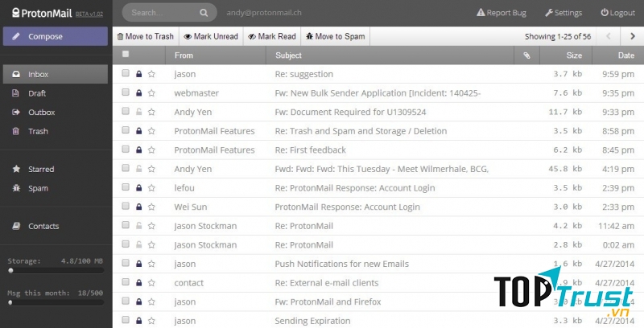Star the 0:02 am Jason Stockman email

tap(151, 244)
